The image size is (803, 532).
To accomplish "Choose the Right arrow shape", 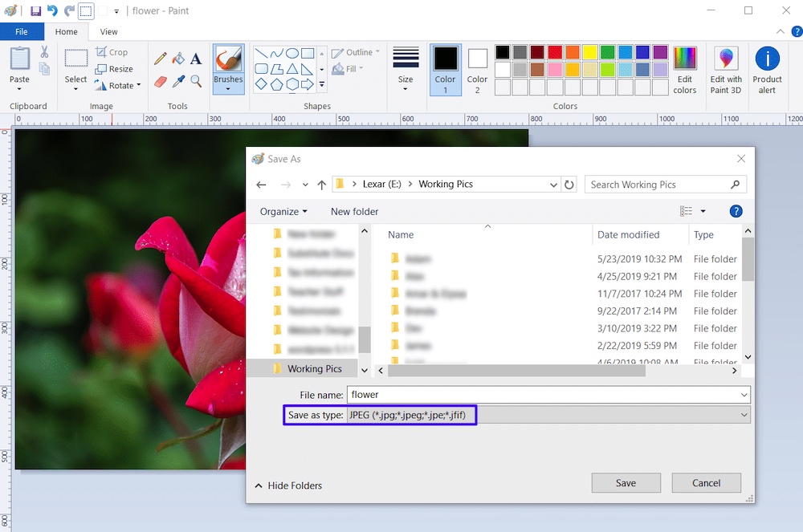I will click(x=308, y=84).
